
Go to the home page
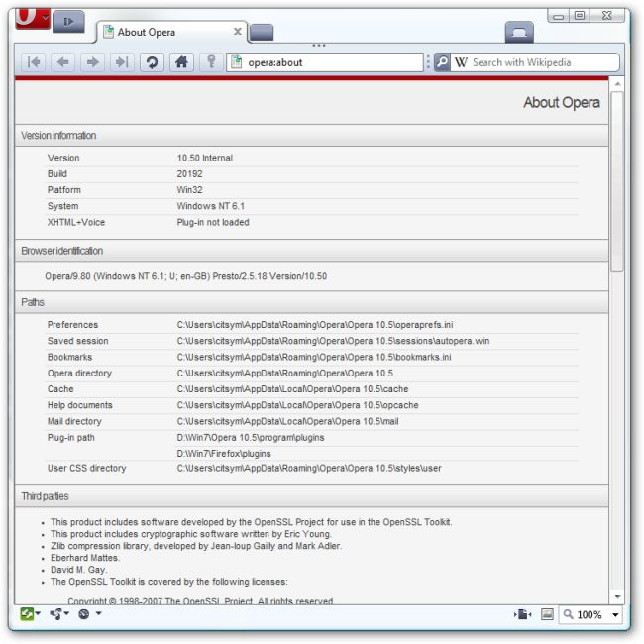(x=181, y=62)
